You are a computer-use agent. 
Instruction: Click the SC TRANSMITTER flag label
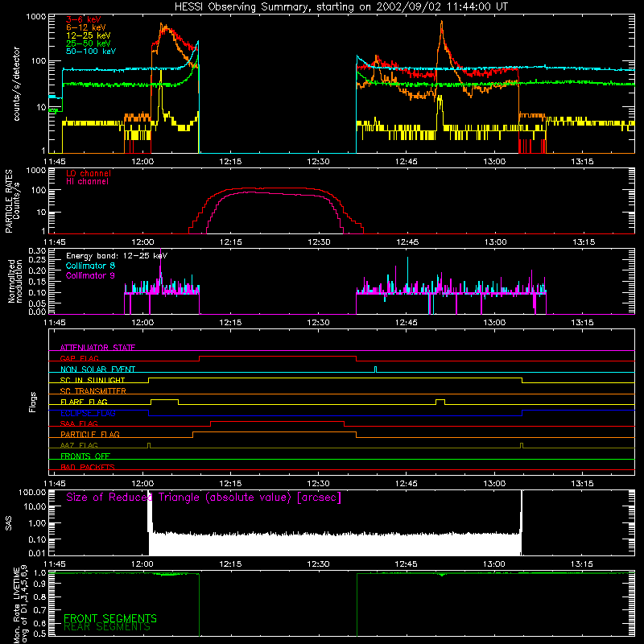pos(93,391)
